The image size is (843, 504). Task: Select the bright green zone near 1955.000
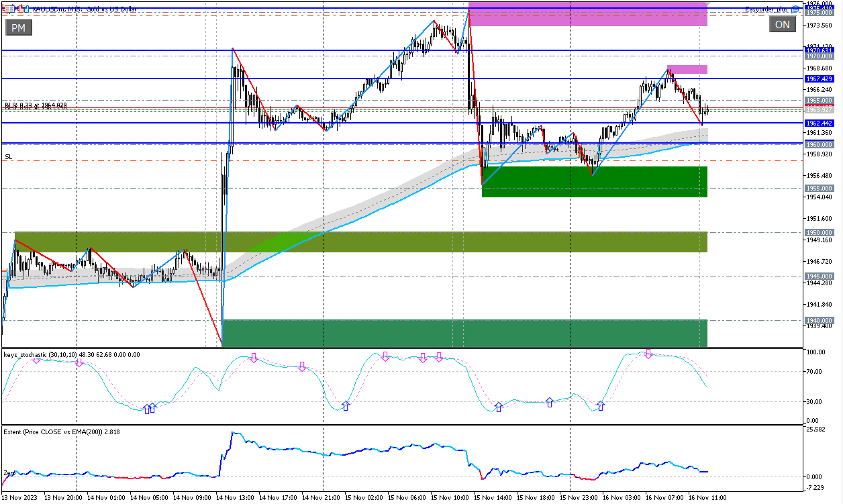(594, 182)
